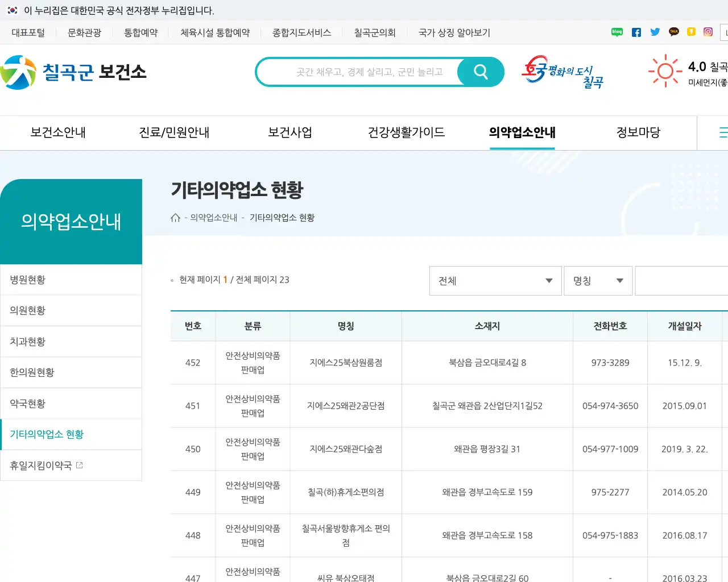Open the Naver Blog social icon

click(x=617, y=32)
